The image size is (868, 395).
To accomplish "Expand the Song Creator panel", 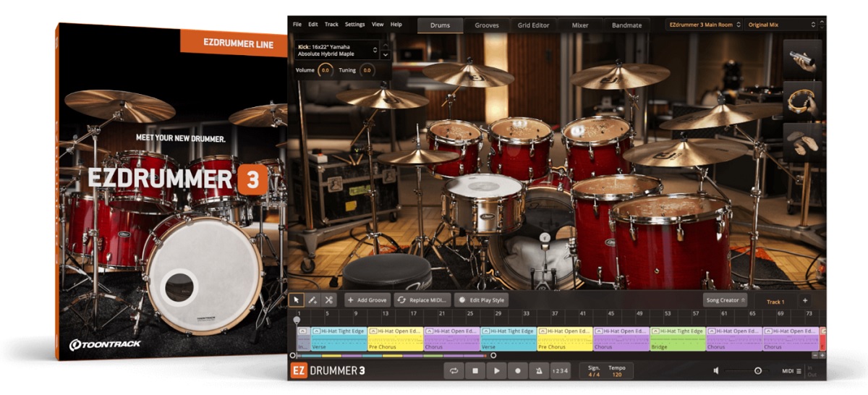I will tap(725, 300).
